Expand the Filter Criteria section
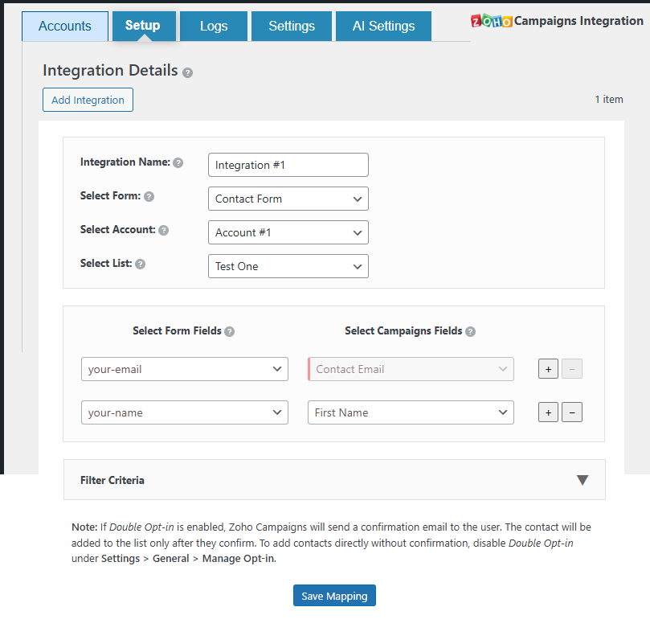 [x=583, y=480]
